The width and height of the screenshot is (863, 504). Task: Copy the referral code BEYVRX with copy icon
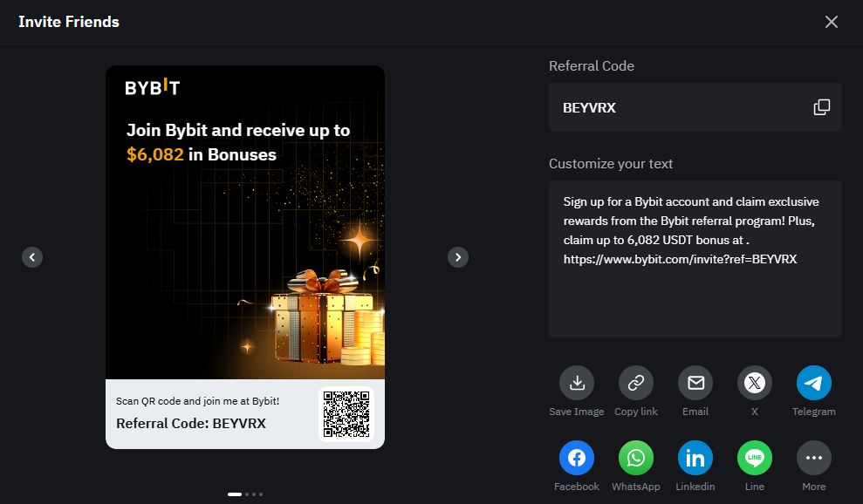[x=822, y=107]
